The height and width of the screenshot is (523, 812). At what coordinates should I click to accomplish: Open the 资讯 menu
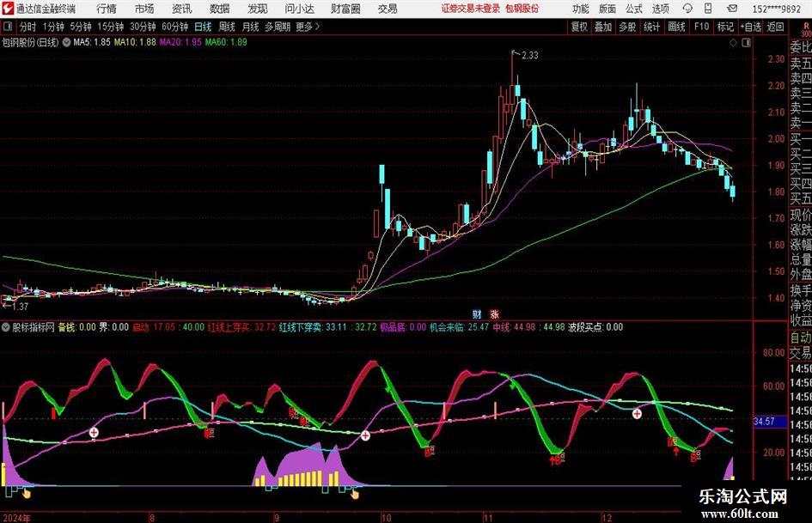coord(182,9)
